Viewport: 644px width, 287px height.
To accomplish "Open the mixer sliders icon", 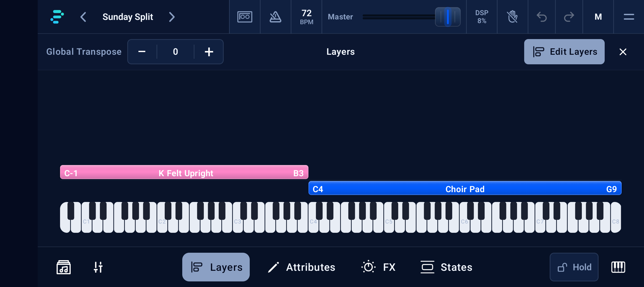I will pos(98,267).
